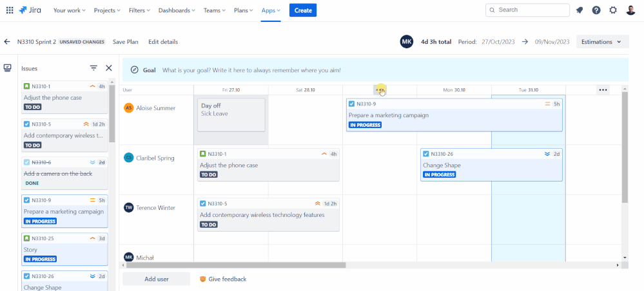Open the help question mark icon
Viewport: 644px width, 291px height.
[596, 10]
